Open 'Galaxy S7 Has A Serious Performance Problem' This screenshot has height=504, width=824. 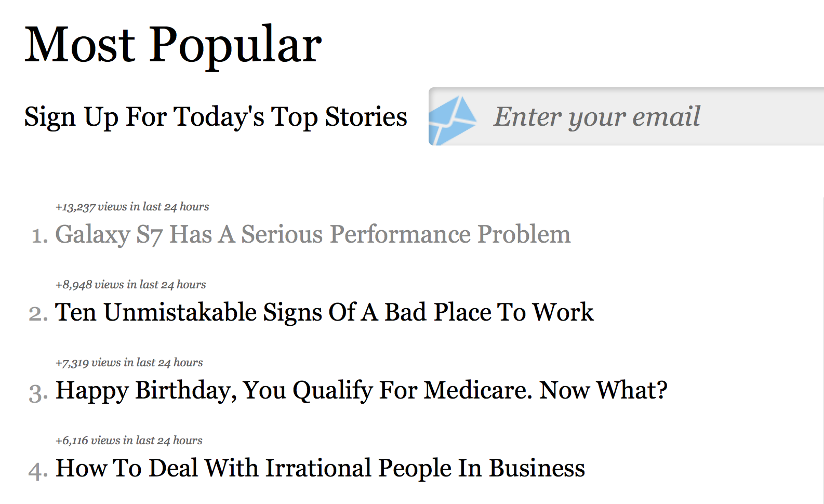tap(313, 234)
